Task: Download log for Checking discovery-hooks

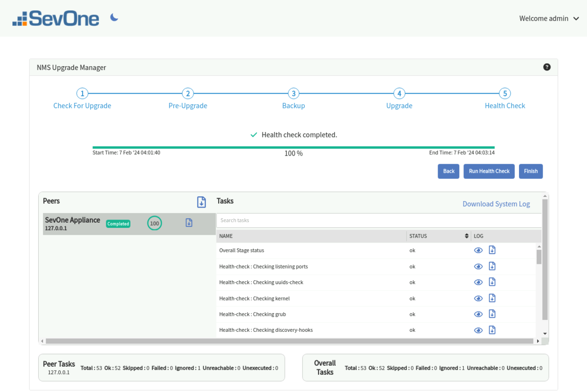Action: [492, 330]
